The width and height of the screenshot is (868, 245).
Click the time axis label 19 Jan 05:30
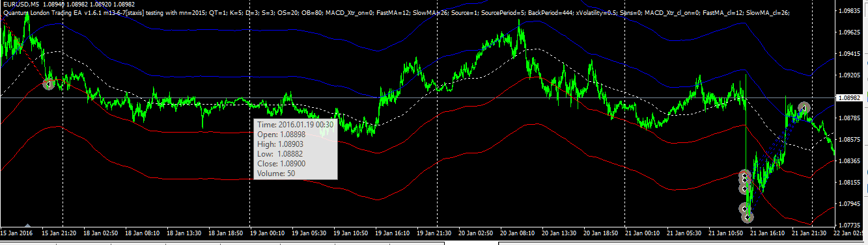click(x=309, y=233)
